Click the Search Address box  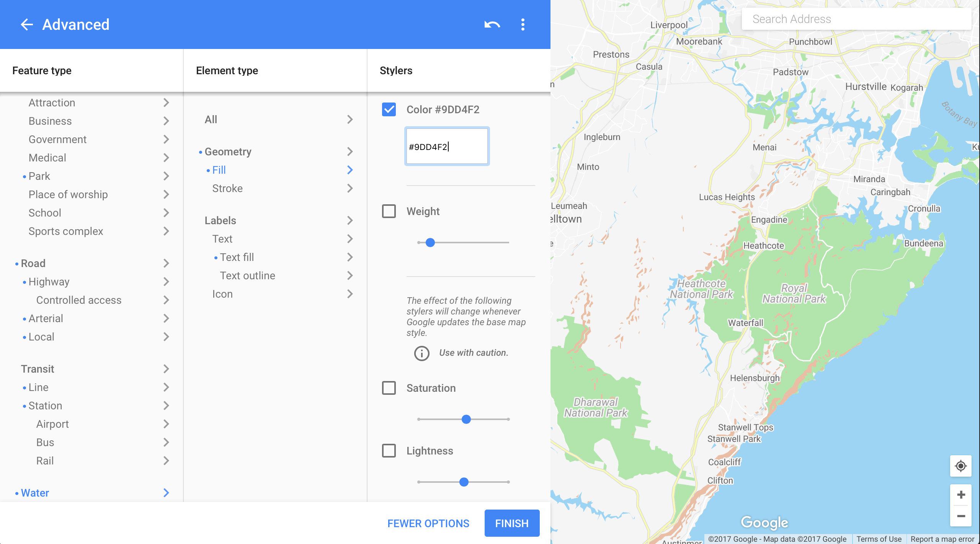[x=856, y=19]
